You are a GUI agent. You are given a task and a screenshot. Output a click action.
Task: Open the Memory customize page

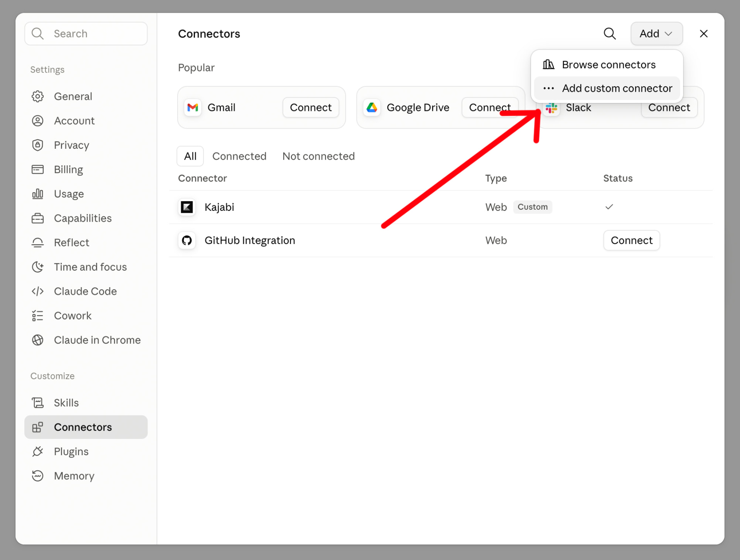click(86, 476)
